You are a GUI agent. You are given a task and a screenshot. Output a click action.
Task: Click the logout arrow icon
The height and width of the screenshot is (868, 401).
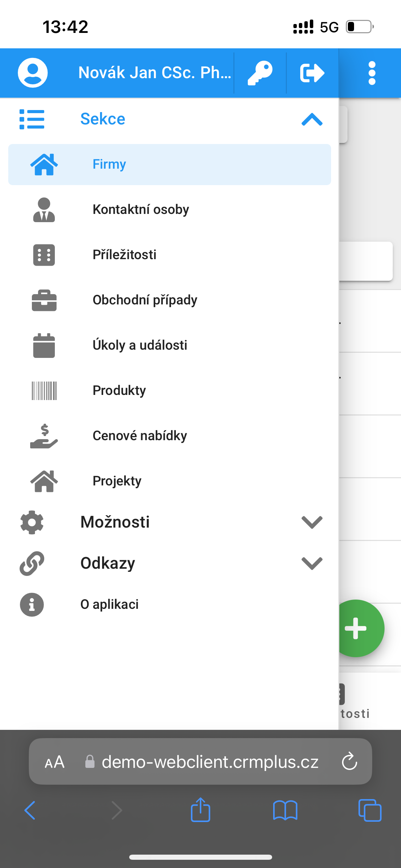pos(312,73)
